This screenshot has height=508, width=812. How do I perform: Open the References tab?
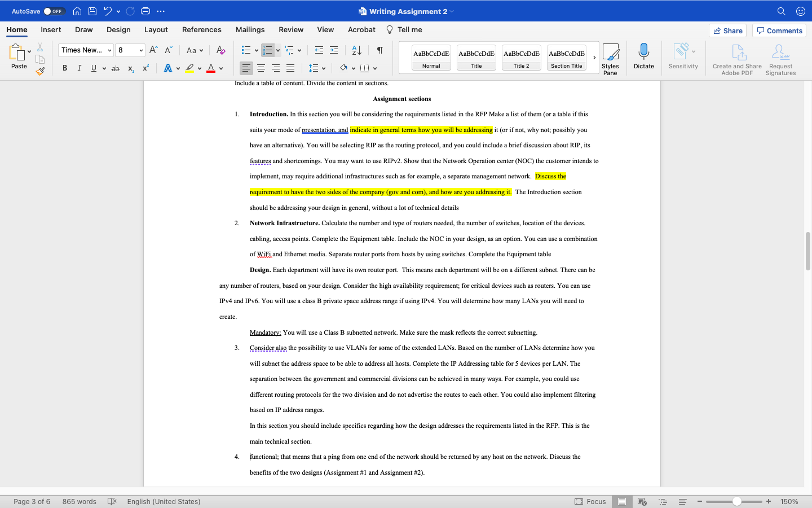point(201,29)
